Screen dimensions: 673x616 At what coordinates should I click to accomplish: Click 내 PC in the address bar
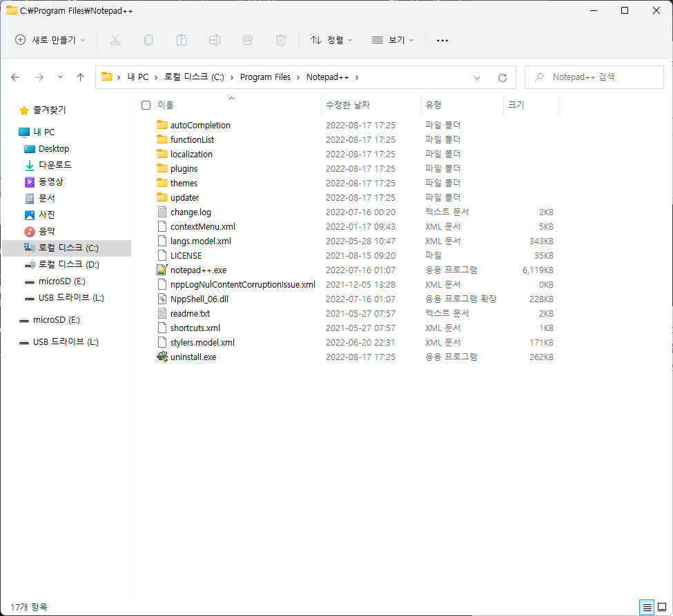138,77
